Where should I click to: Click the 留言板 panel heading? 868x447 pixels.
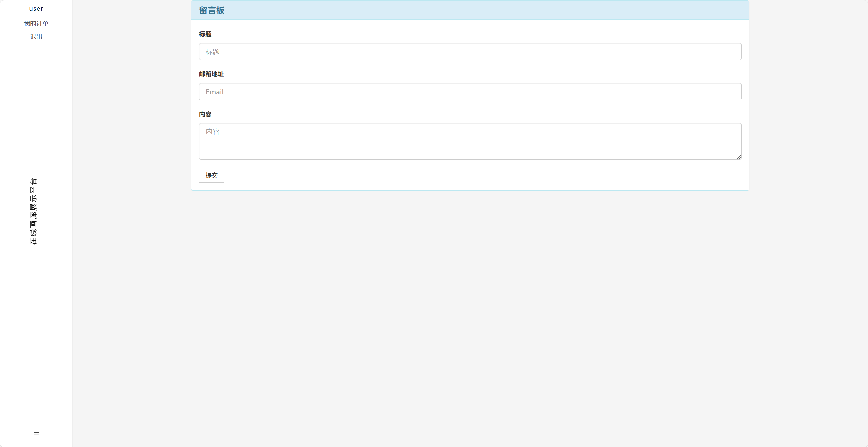[x=212, y=10]
